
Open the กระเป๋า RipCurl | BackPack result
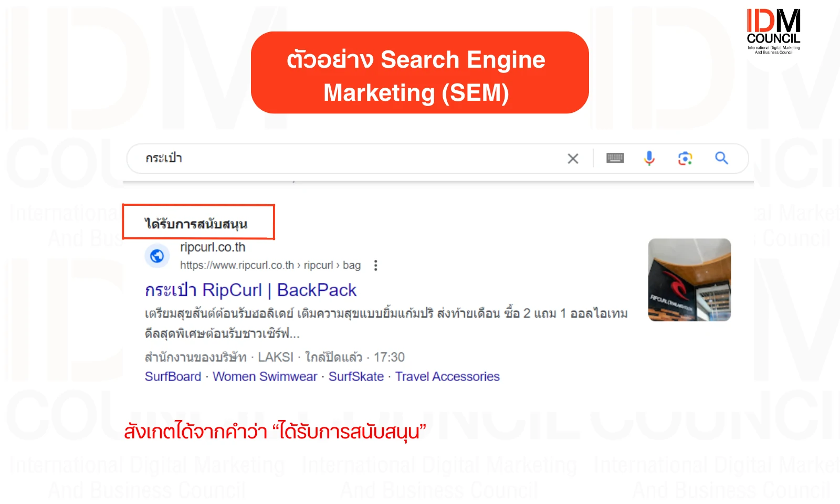tap(250, 290)
